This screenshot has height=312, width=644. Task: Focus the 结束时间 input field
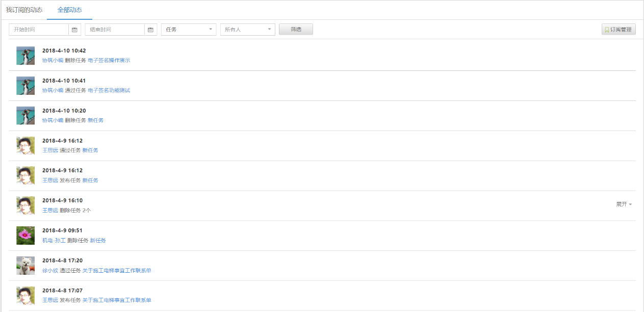click(115, 30)
